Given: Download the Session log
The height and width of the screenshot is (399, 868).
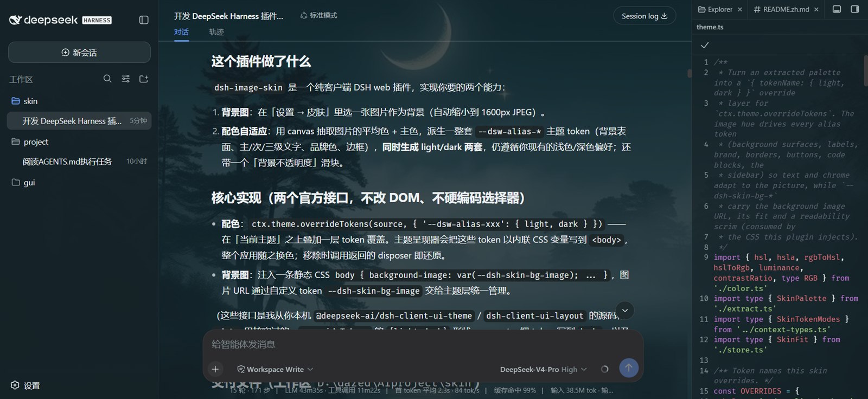Looking at the screenshot, I should click(x=644, y=16).
